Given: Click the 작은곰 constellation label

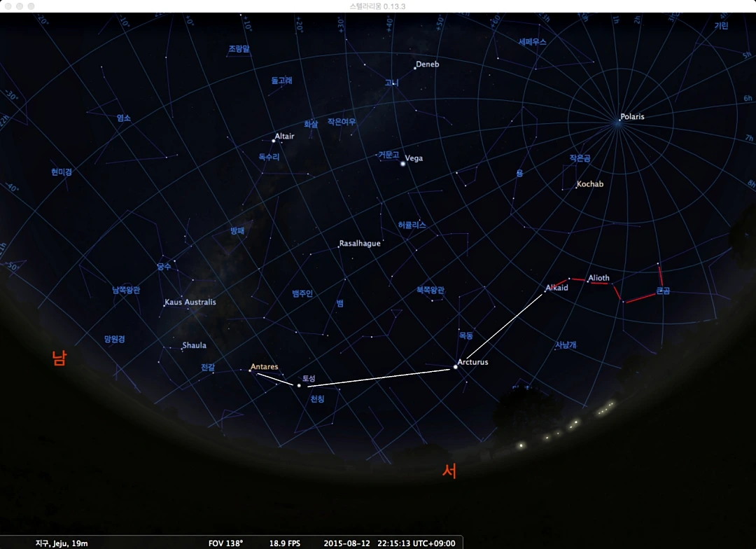Looking at the screenshot, I should (x=580, y=158).
